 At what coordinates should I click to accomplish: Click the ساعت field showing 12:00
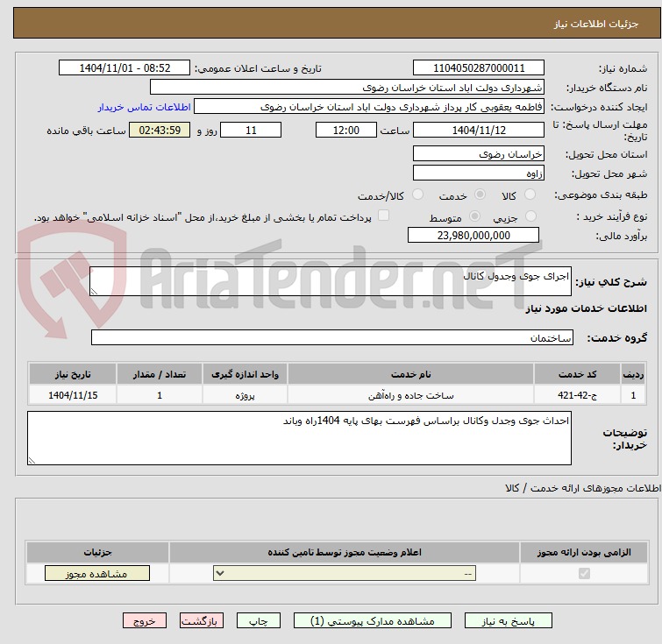pos(346,130)
